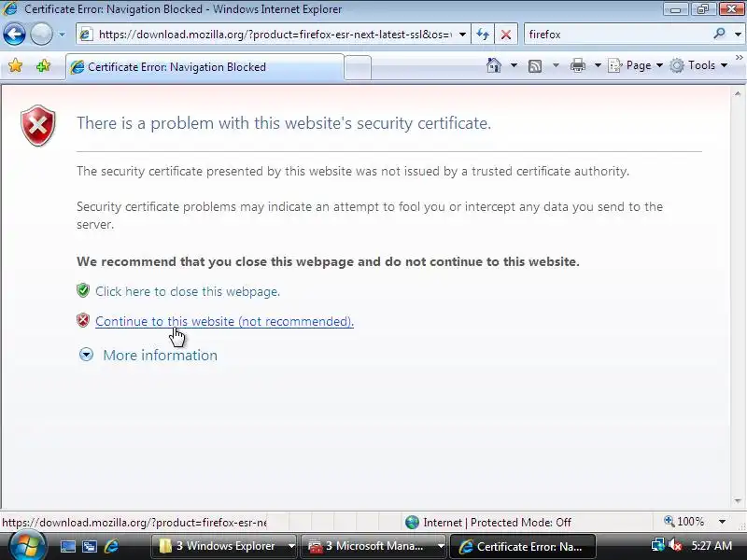This screenshot has width=747, height=560.
Task: Continue to this website (not recommended) link
Action: (x=224, y=321)
